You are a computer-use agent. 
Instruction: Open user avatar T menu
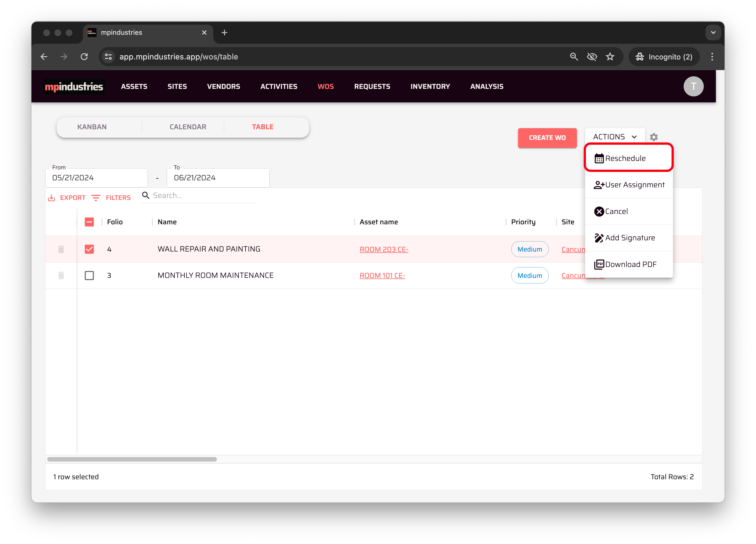(693, 86)
